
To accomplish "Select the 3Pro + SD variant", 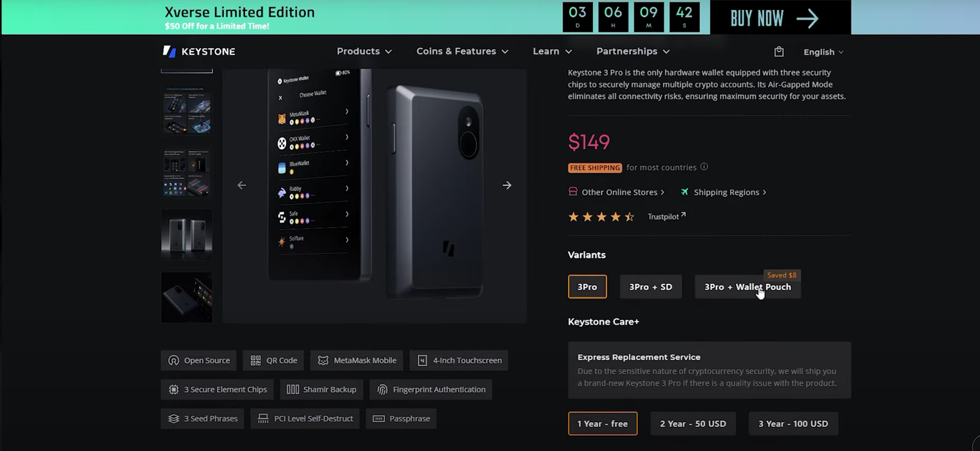I will (x=650, y=287).
